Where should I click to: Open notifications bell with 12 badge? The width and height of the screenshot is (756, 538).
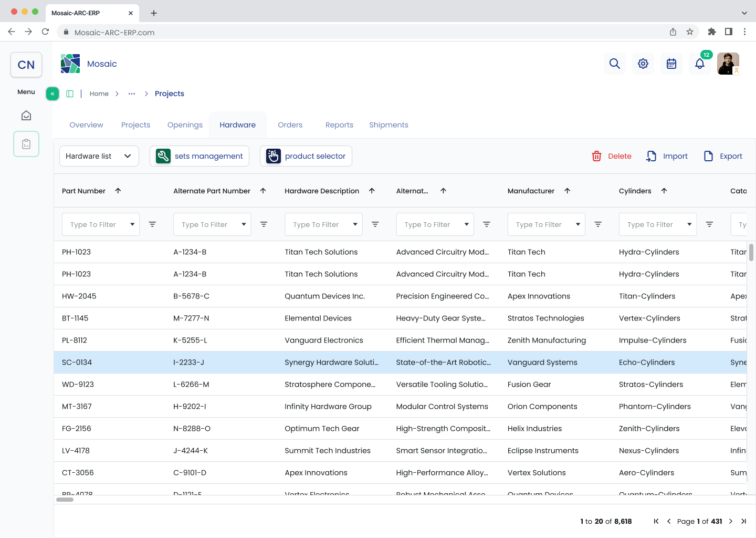point(700,64)
